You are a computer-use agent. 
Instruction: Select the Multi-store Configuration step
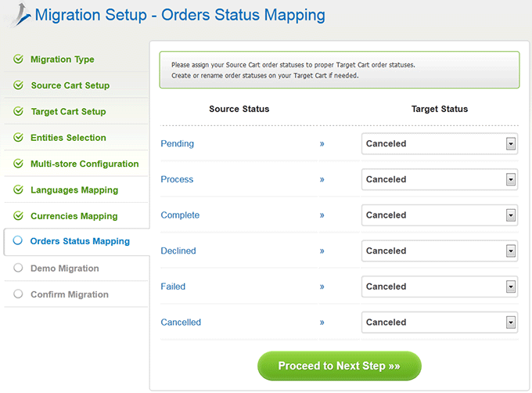[x=84, y=164]
